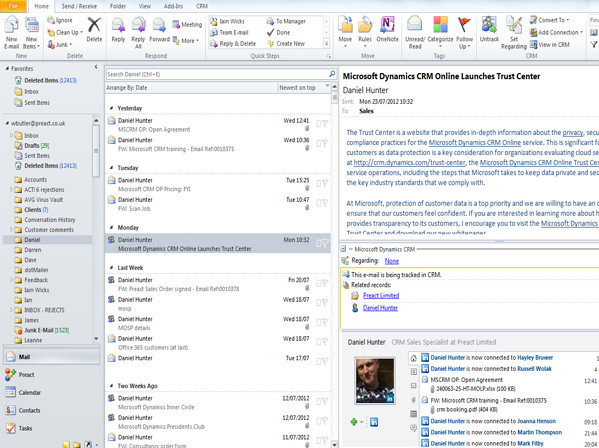Image resolution: width=599 pixels, height=448 pixels.
Task: Flag the FW: Scan Job email
Action: pos(325,203)
